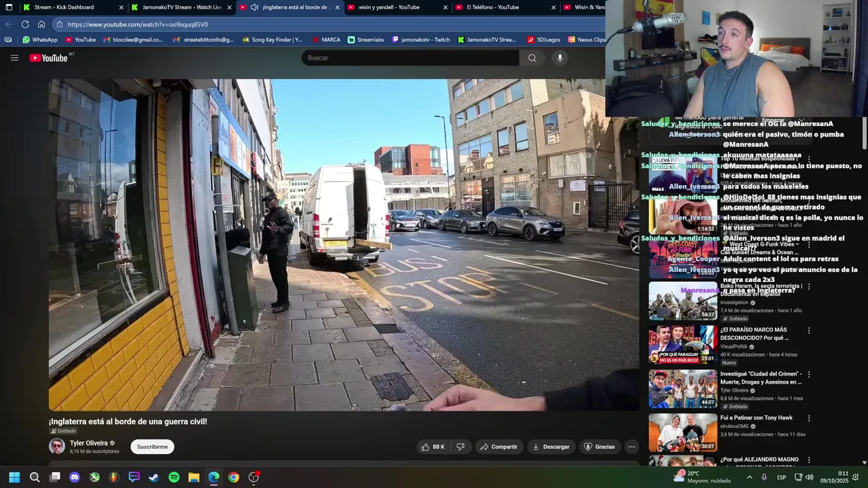Viewport: 868px width, 488px height.
Task: Open the more actions ellipsis below the video
Action: [x=631, y=447]
